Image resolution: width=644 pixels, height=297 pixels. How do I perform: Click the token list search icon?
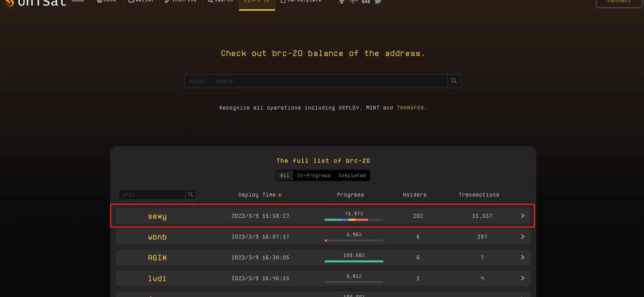191,194
